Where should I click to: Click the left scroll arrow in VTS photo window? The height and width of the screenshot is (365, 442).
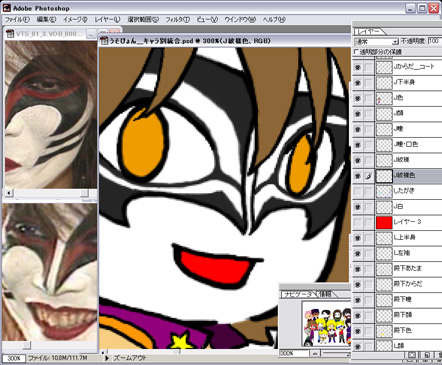9,193
